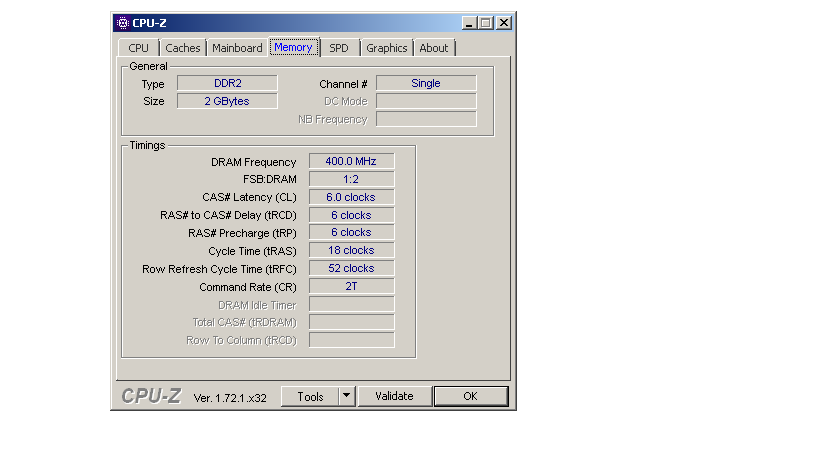Image resolution: width=819 pixels, height=460 pixels.
Task: Minimize the CPU-Z window
Action: (x=469, y=23)
